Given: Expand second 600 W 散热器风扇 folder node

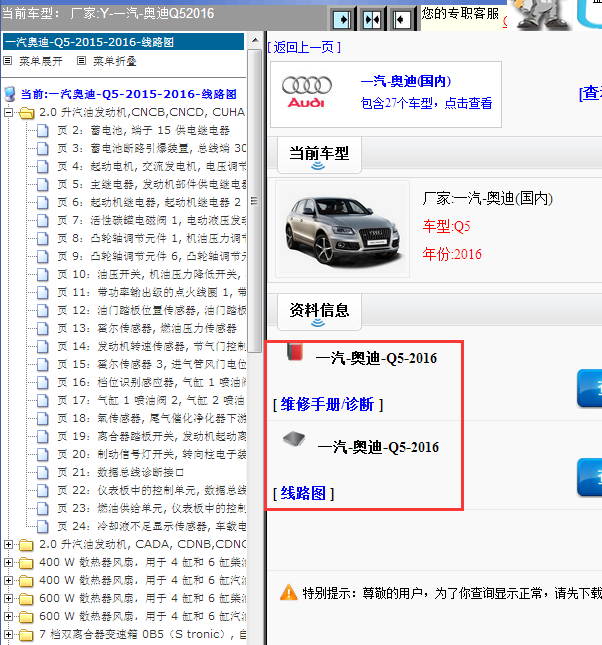Looking at the screenshot, I should [x=8, y=616].
